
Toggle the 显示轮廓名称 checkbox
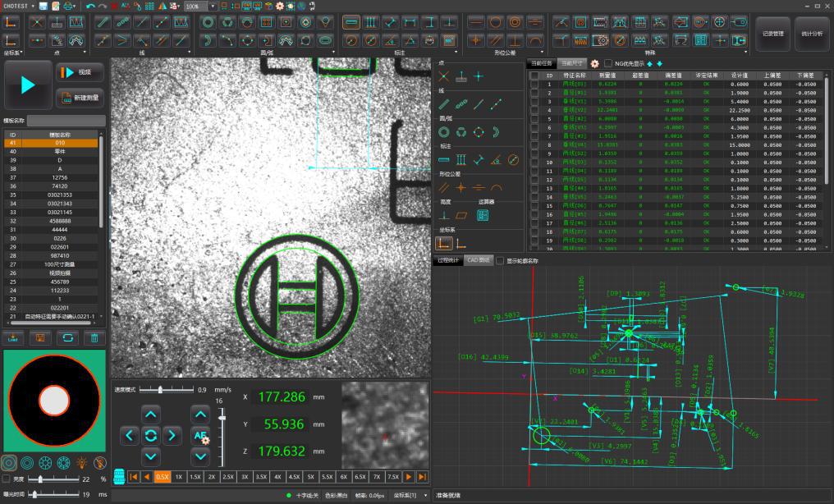coord(500,260)
